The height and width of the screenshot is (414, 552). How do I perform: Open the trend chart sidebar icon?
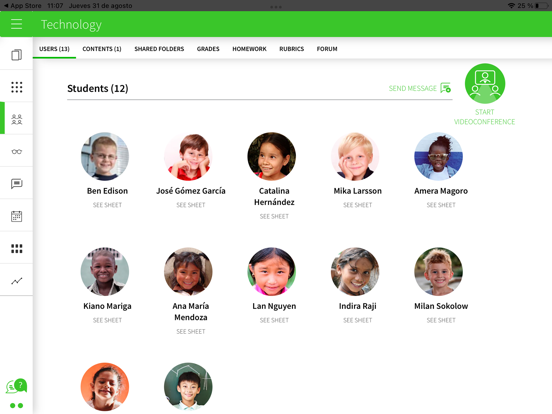17,281
